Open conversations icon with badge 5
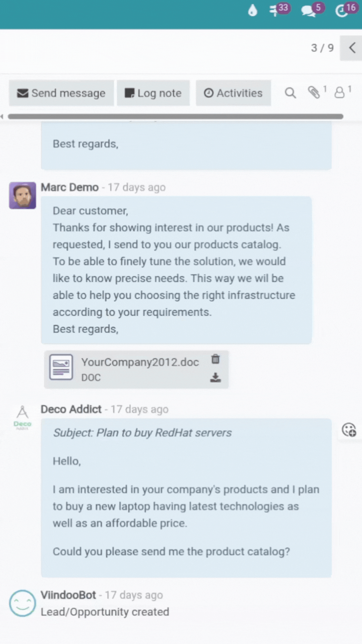The height and width of the screenshot is (644, 362). coord(308,11)
